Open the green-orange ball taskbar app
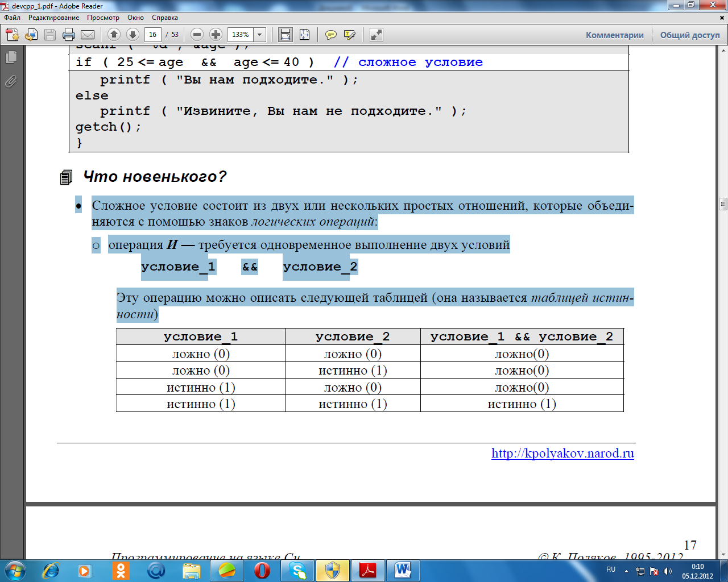 pos(227,570)
